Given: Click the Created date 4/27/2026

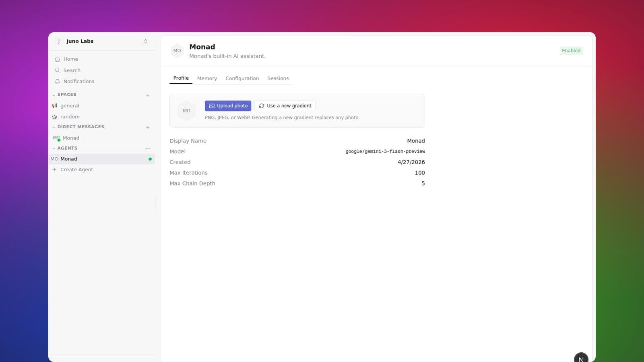Looking at the screenshot, I should (x=411, y=162).
